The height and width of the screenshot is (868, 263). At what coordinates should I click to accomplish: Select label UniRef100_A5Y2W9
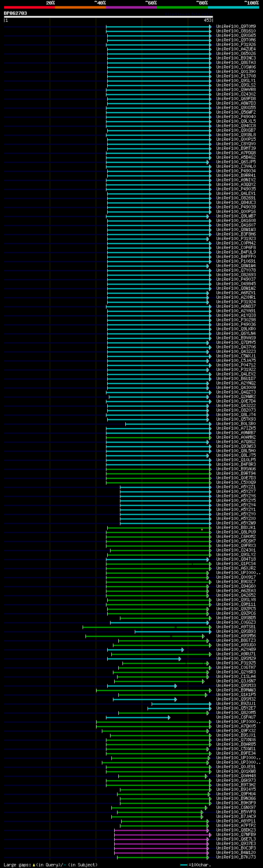pos(236,523)
